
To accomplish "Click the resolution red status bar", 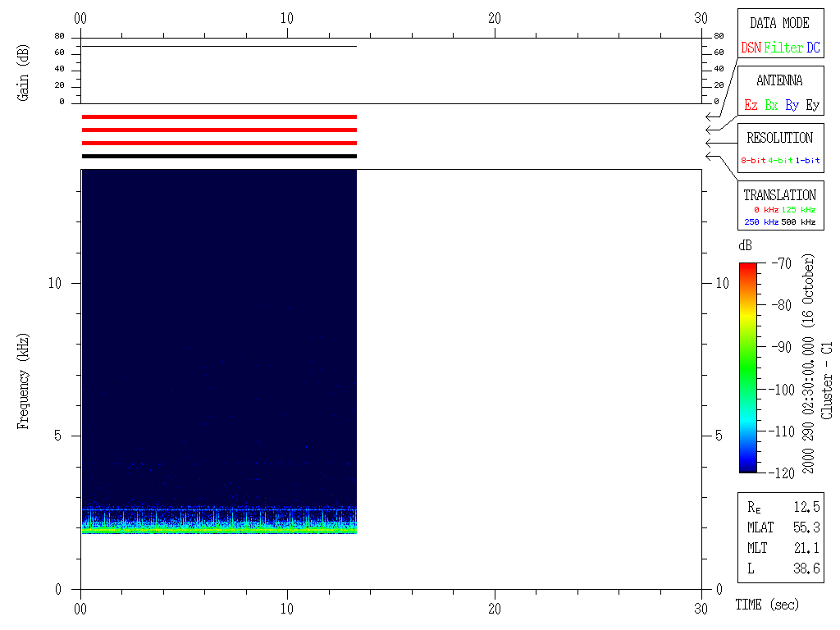I will (219, 143).
